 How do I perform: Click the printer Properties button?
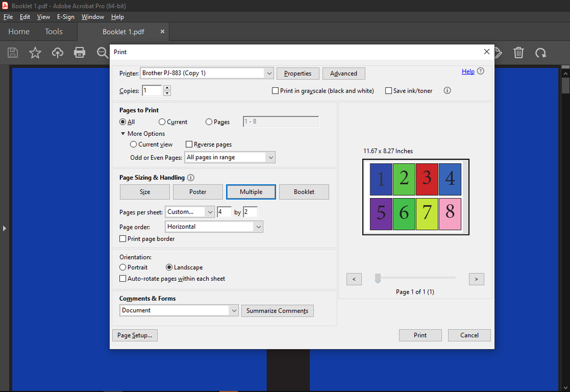pyautogui.click(x=298, y=74)
